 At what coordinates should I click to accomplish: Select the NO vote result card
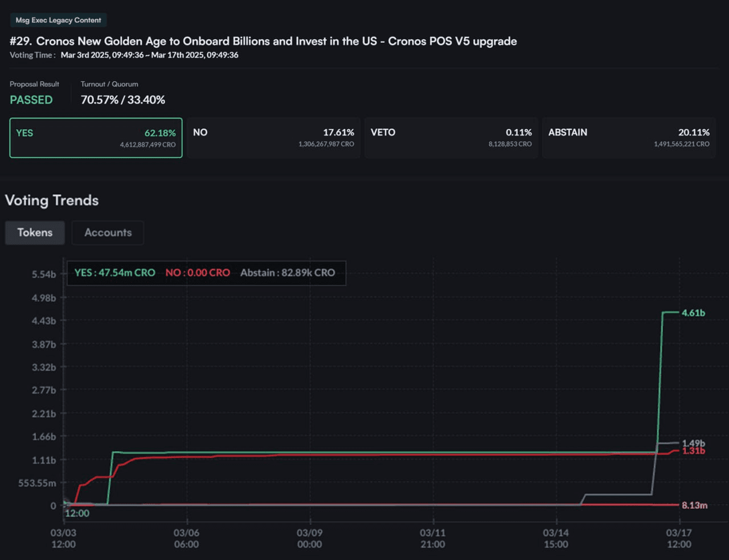(x=273, y=138)
